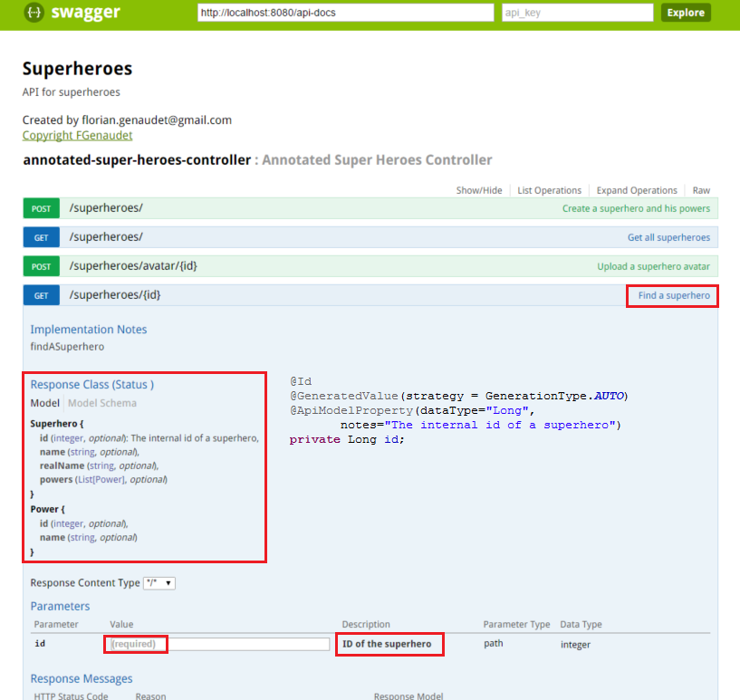Click Find a superhero description
The image size is (740, 700).
click(x=674, y=295)
